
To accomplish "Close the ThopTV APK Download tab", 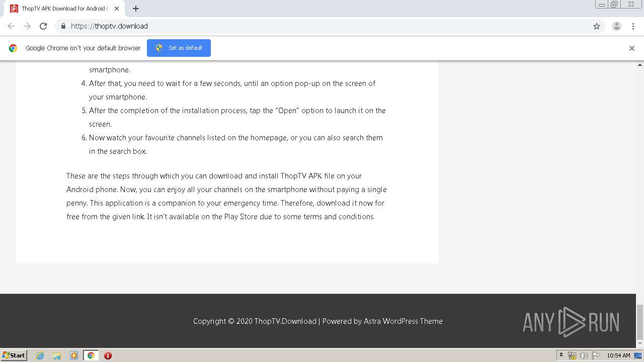I will point(117,9).
